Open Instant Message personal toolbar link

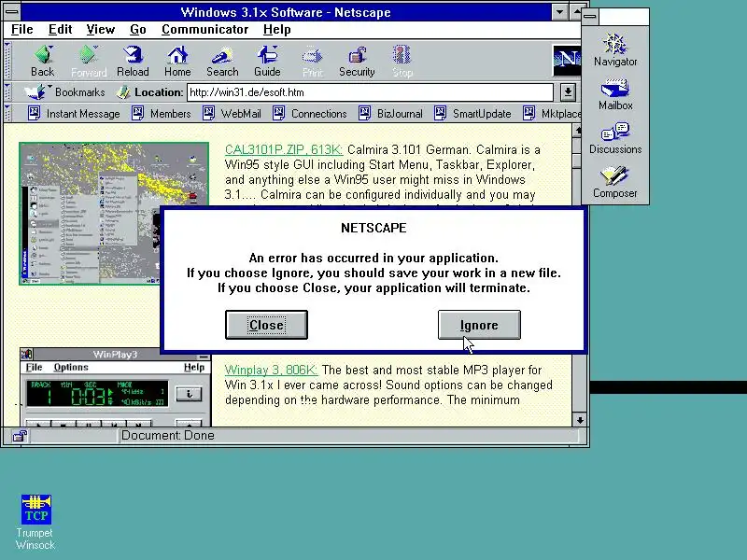click(74, 113)
